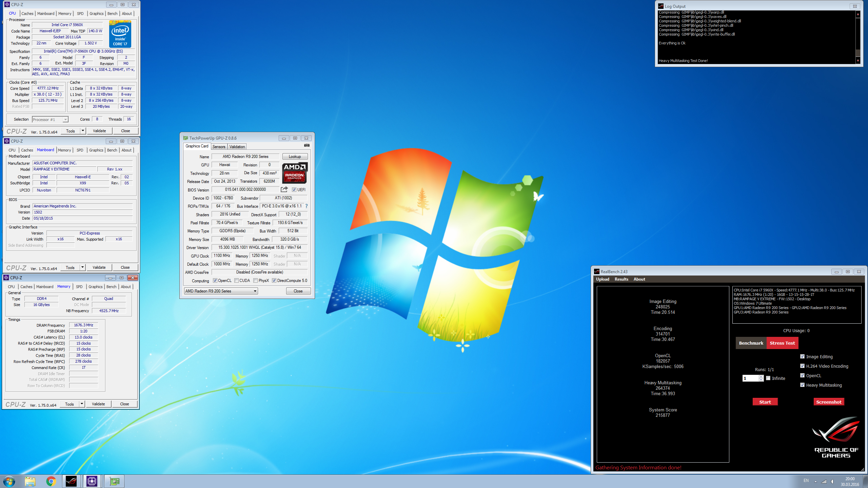Toggle the DirectCompute 5.0 checkbox
This screenshot has height=488, width=868.
click(x=274, y=281)
